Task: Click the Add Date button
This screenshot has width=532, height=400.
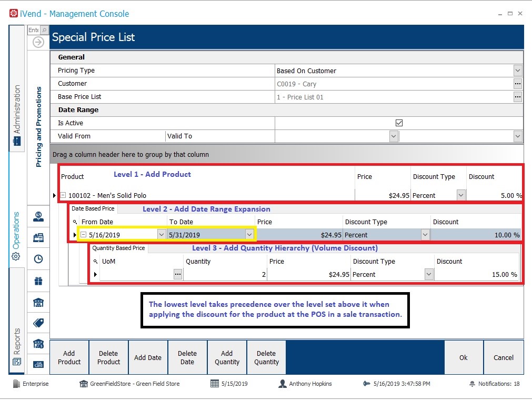Action: 148,357
